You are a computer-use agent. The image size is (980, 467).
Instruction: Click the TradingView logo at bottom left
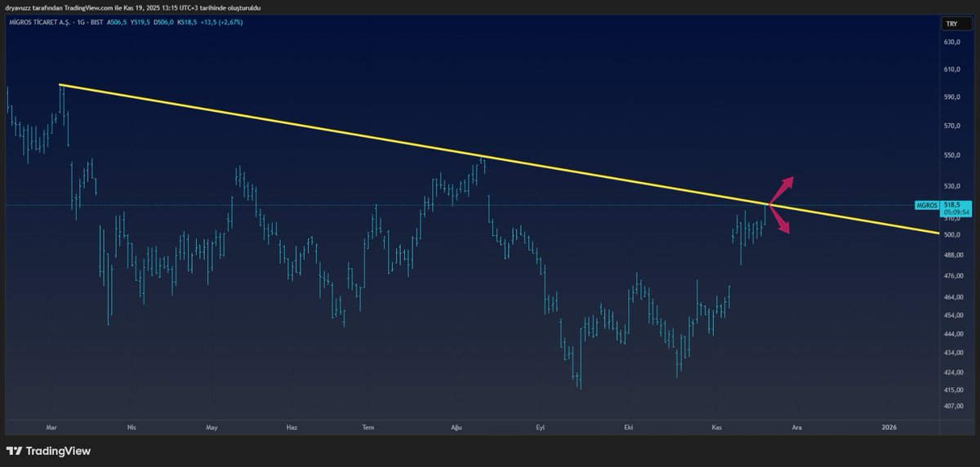coord(47,451)
